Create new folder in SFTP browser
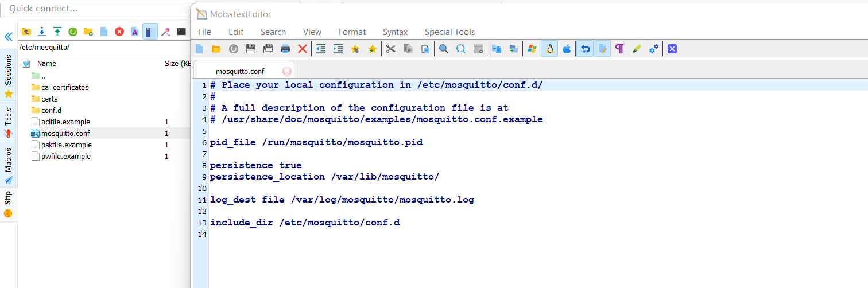This screenshot has width=868, height=288. (x=88, y=32)
